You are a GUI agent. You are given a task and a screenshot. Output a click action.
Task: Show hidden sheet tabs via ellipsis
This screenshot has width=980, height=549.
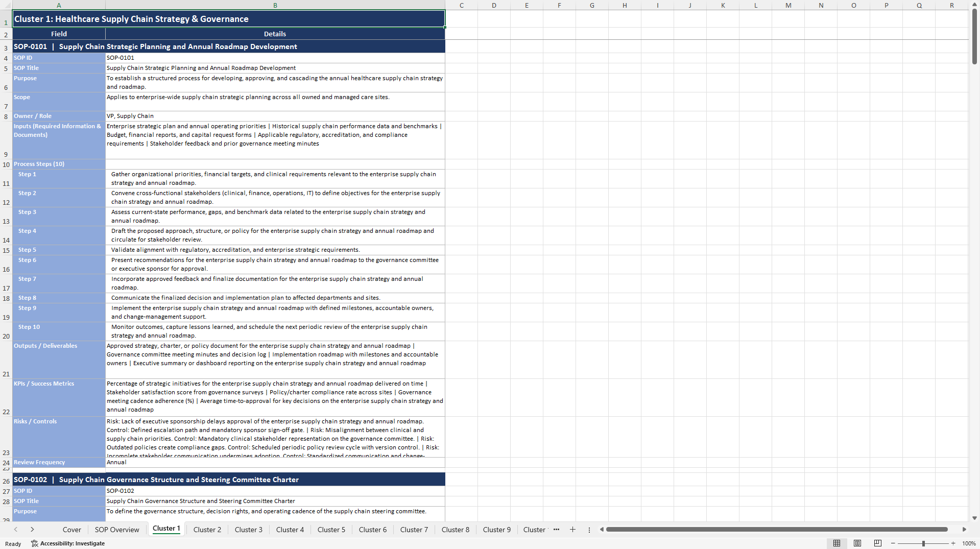coord(556,530)
